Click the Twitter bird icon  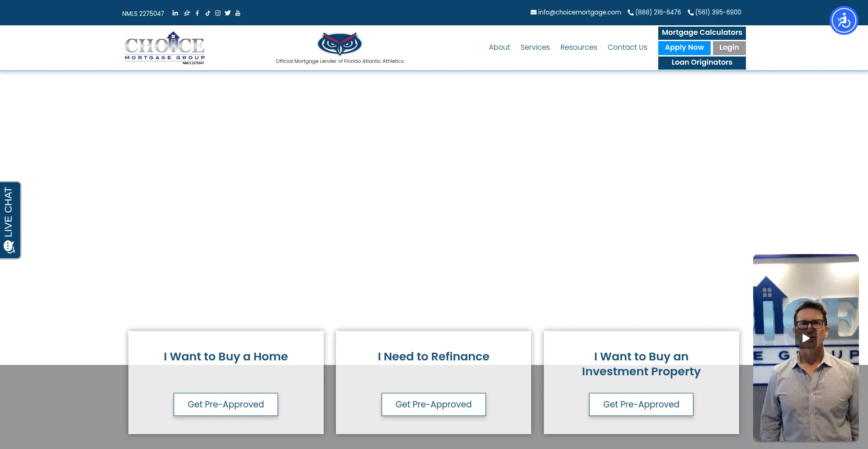(x=227, y=13)
